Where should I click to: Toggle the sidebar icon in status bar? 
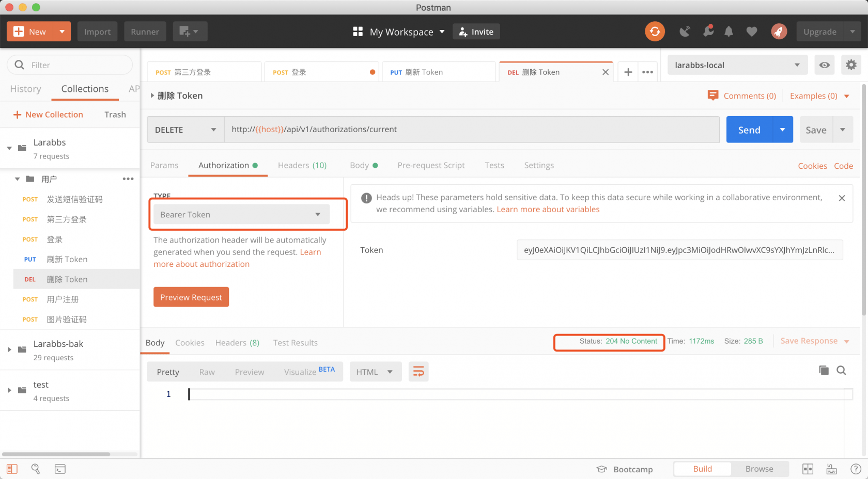point(12,469)
